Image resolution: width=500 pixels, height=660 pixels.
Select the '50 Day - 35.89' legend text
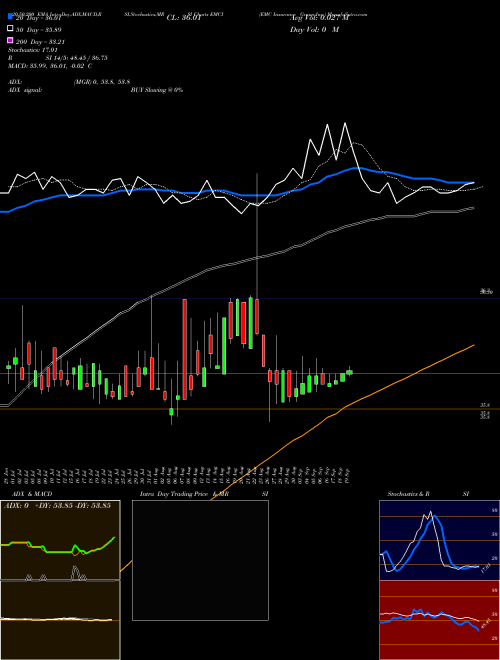pyautogui.click(x=39, y=30)
